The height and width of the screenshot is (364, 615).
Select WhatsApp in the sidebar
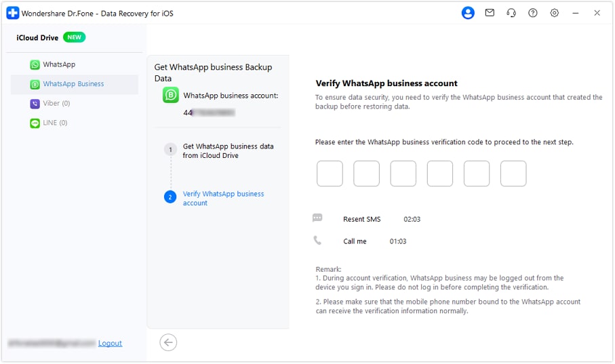59,65
